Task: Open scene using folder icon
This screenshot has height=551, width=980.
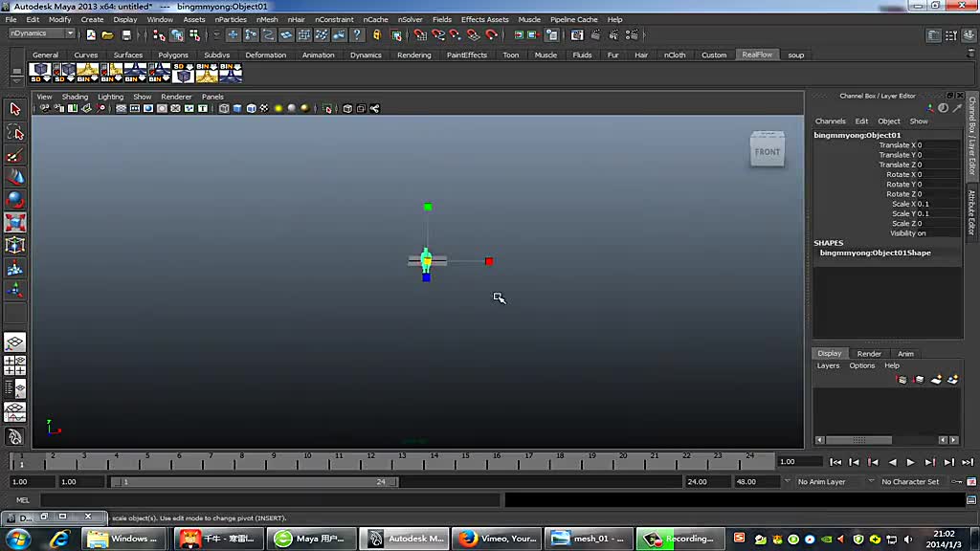Action: [108, 35]
